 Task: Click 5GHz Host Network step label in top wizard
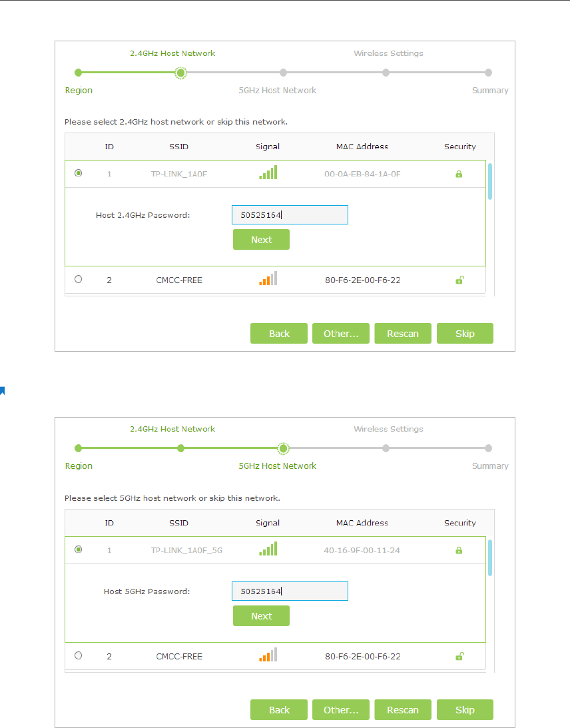coord(278,90)
